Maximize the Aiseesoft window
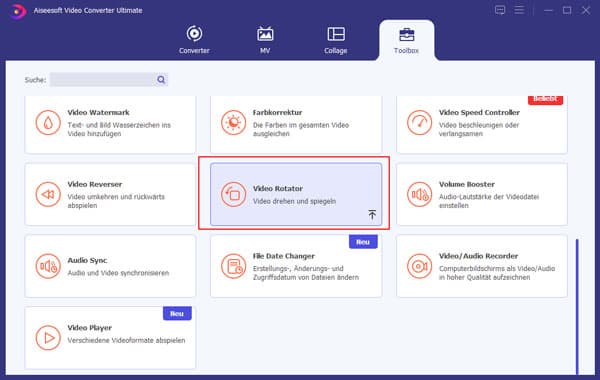Viewport: 600px width, 380px height. [x=567, y=10]
